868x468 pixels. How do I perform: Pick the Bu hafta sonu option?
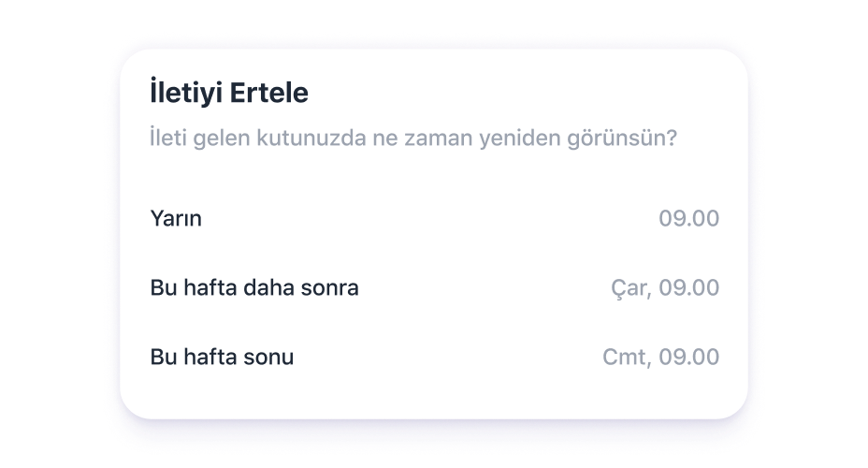click(222, 358)
